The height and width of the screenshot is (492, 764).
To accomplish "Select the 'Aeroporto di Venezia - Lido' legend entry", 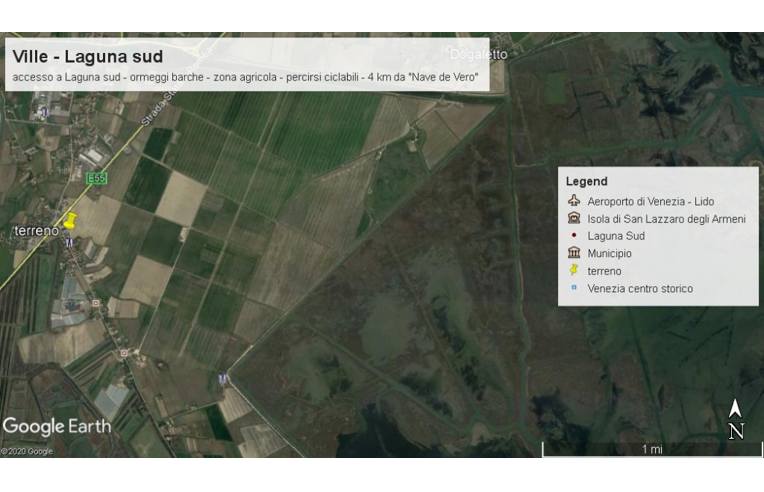I will click(650, 201).
